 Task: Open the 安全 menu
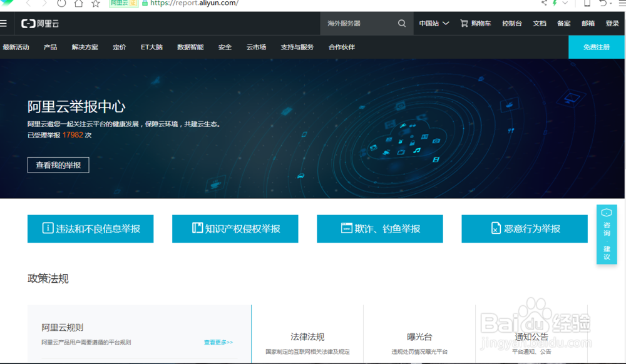pyautogui.click(x=225, y=47)
